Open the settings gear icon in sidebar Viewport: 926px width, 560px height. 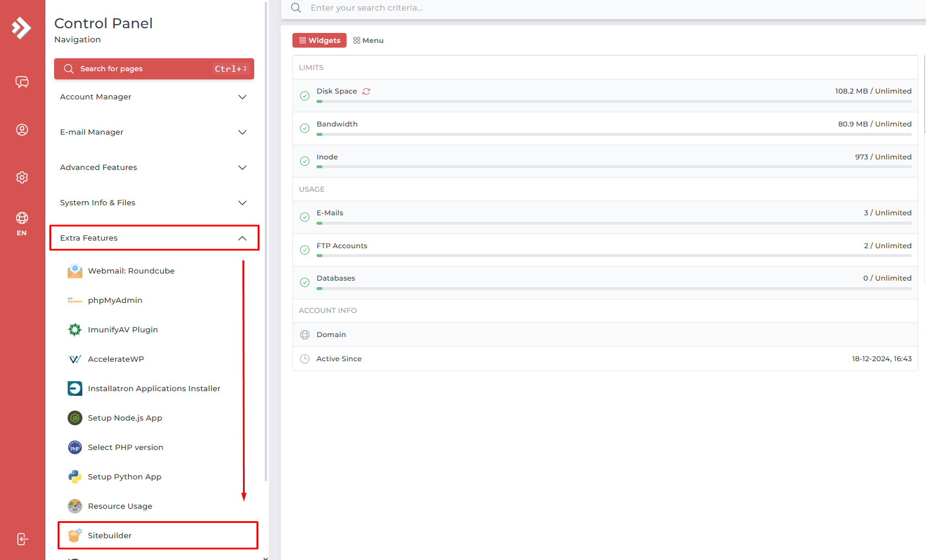point(22,177)
